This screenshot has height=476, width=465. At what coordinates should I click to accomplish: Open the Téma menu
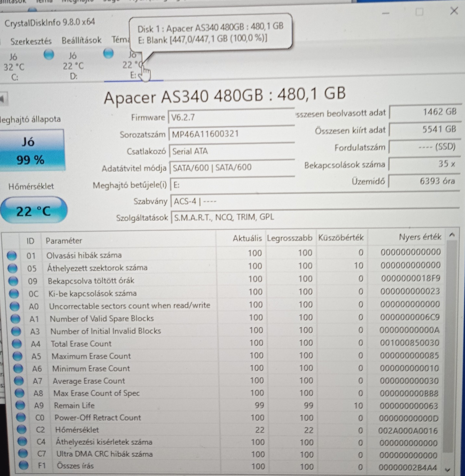click(120, 40)
